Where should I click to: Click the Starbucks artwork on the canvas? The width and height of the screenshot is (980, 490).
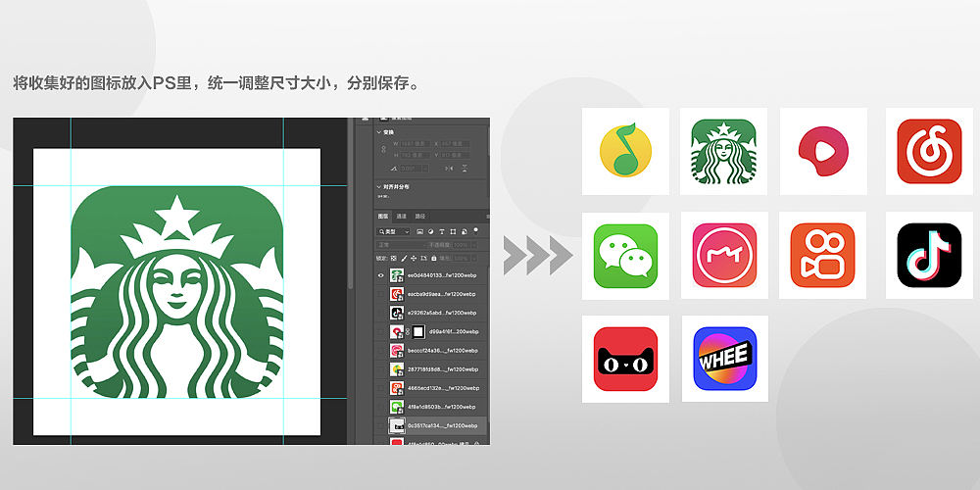click(x=176, y=292)
